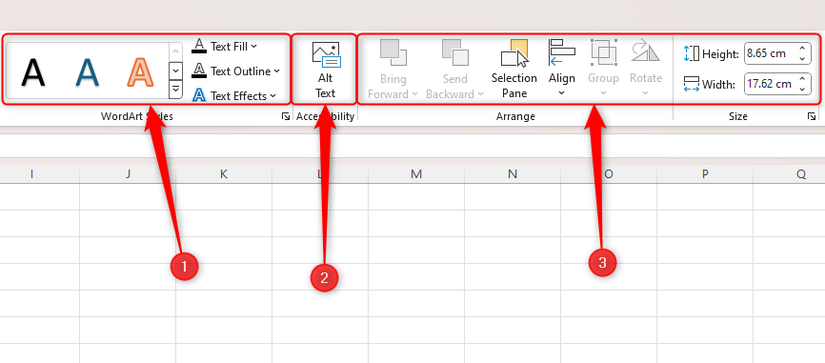The image size is (825, 363).
Task: Select column K header
Action: 224,174
